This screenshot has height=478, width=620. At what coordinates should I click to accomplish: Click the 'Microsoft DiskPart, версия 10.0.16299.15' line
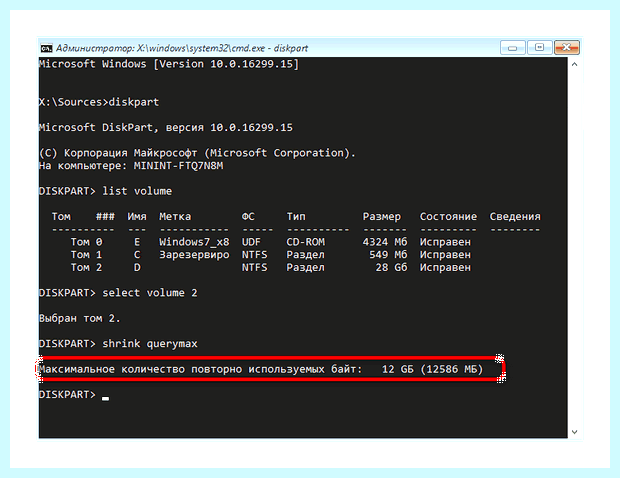(x=166, y=127)
